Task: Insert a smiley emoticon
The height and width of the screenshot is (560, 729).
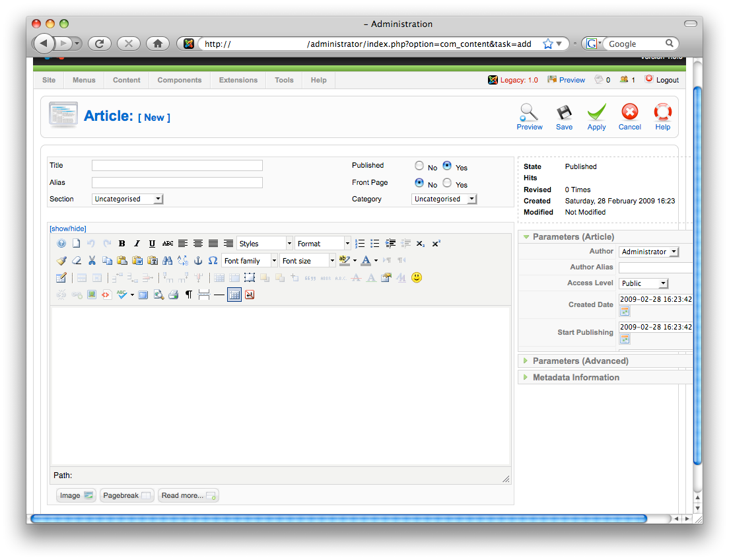Action: coord(417,277)
